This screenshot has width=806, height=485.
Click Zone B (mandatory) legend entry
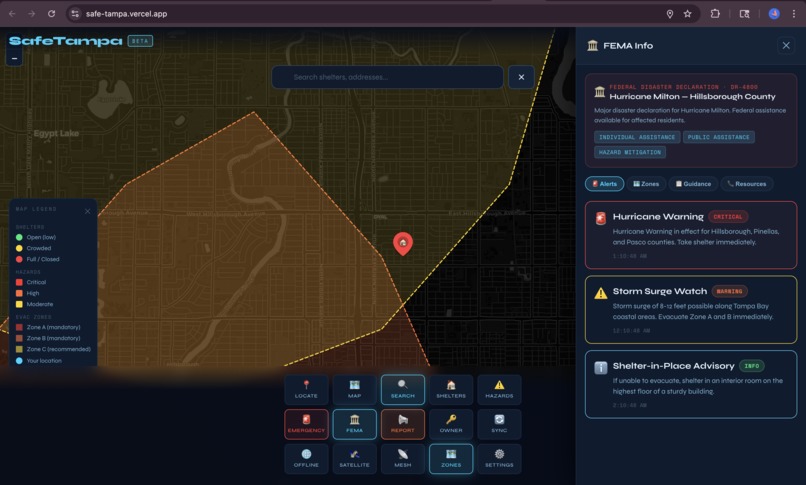click(48, 338)
